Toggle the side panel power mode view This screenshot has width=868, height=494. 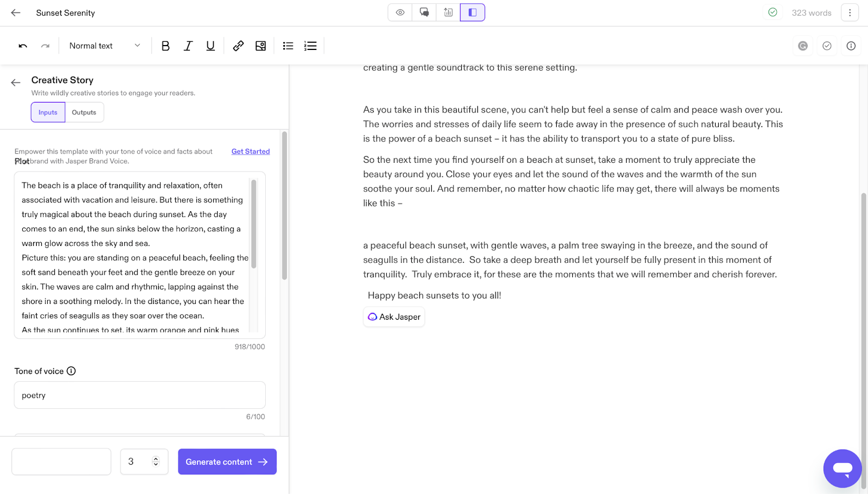(473, 12)
